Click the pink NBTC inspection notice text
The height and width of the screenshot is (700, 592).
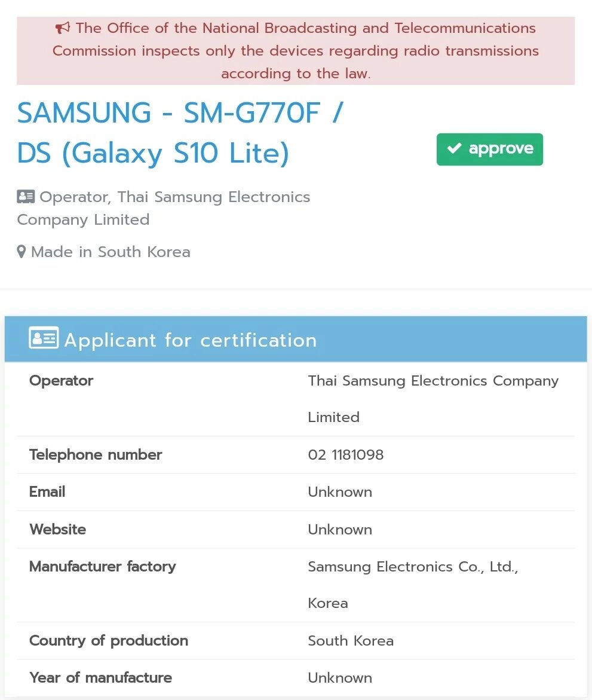coord(296,51)
